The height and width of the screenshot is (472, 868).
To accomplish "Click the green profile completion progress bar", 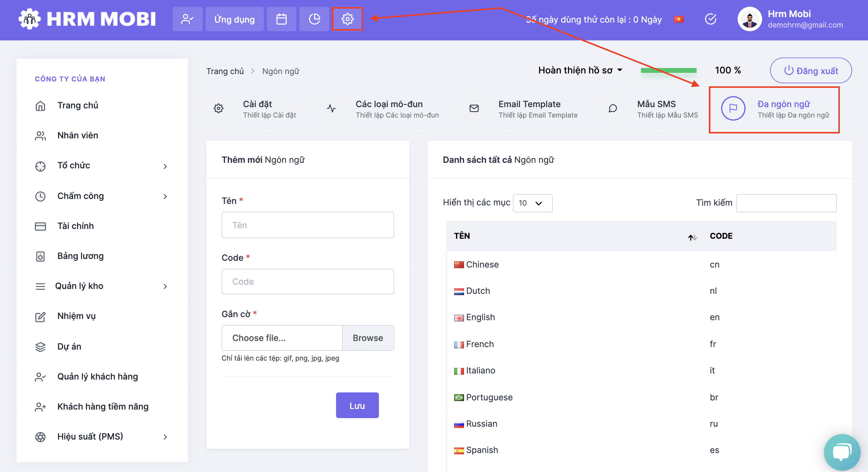I will (x=668, y=70).
